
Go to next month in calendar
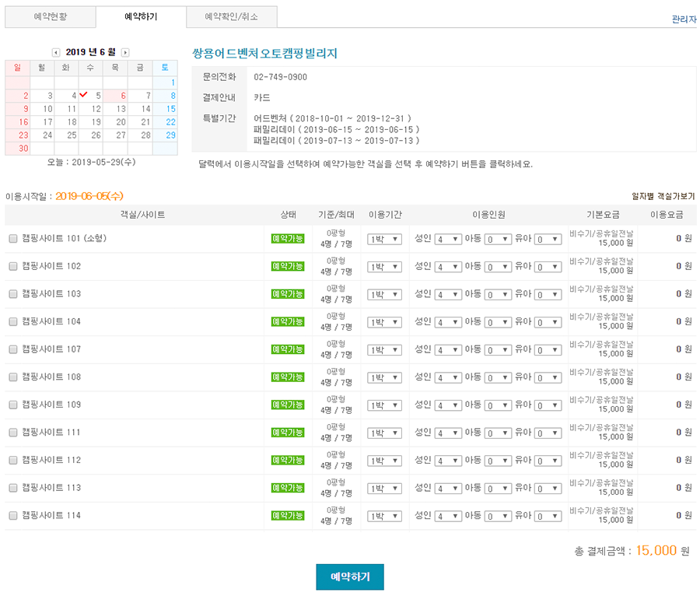click(125, 53)
